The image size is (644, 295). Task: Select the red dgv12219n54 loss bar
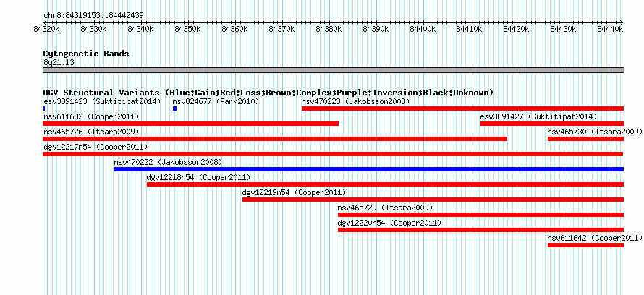click(x=433, y=200)
